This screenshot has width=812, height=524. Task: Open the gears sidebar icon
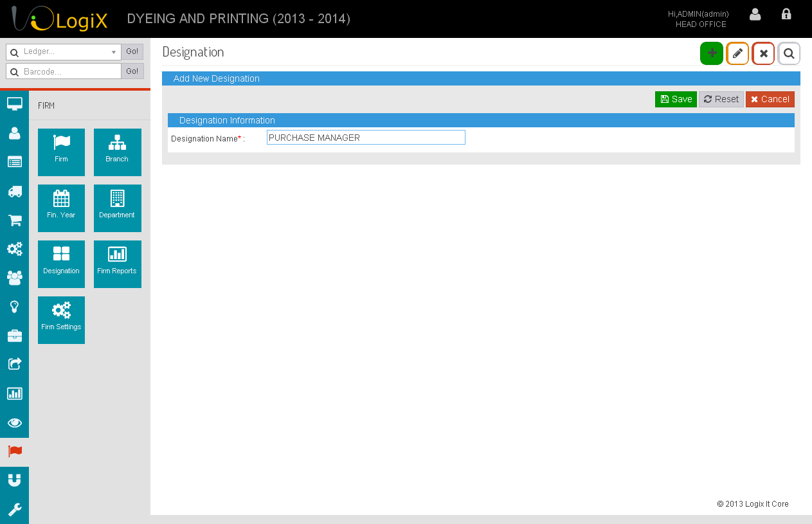14,249
